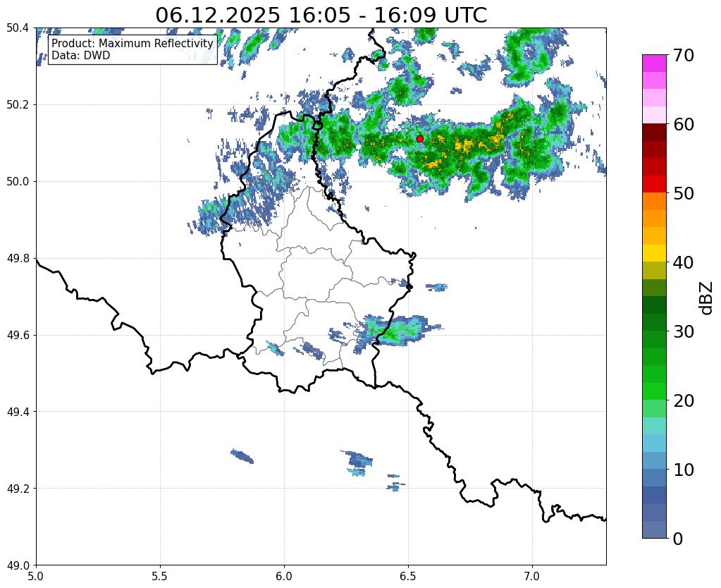Click the red location marker dot
Image resolution: width=721 pixels, height=588 pixels.
(419, 138)
